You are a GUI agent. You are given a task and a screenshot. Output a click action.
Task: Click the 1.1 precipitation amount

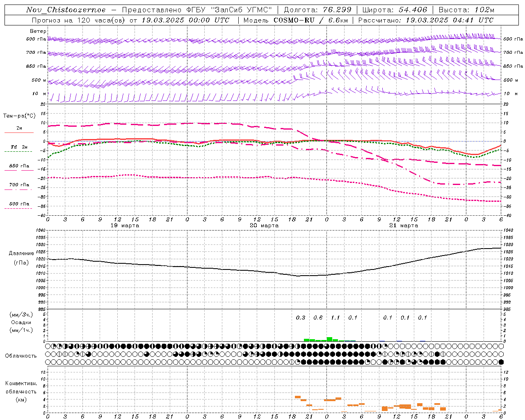336,317
